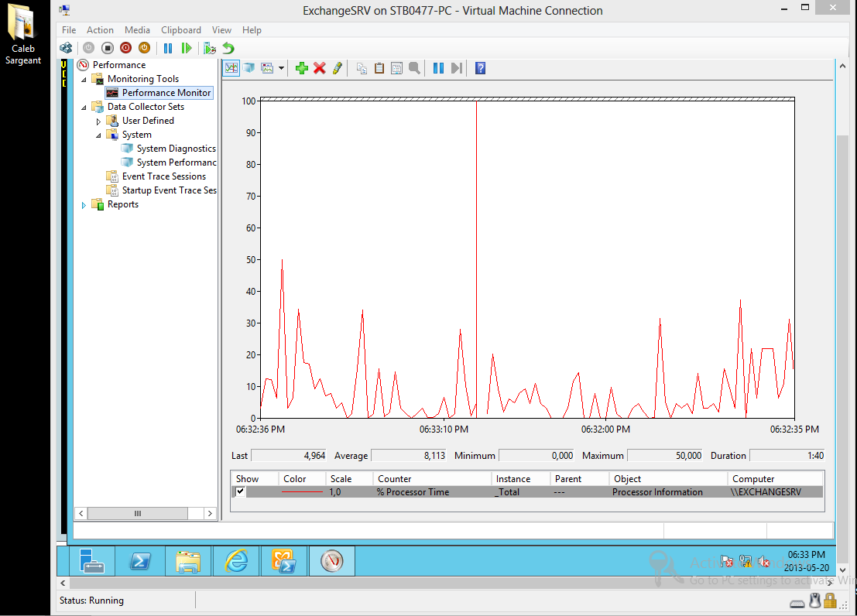Click the red Delete counter X icon

(x=320, y=68)
